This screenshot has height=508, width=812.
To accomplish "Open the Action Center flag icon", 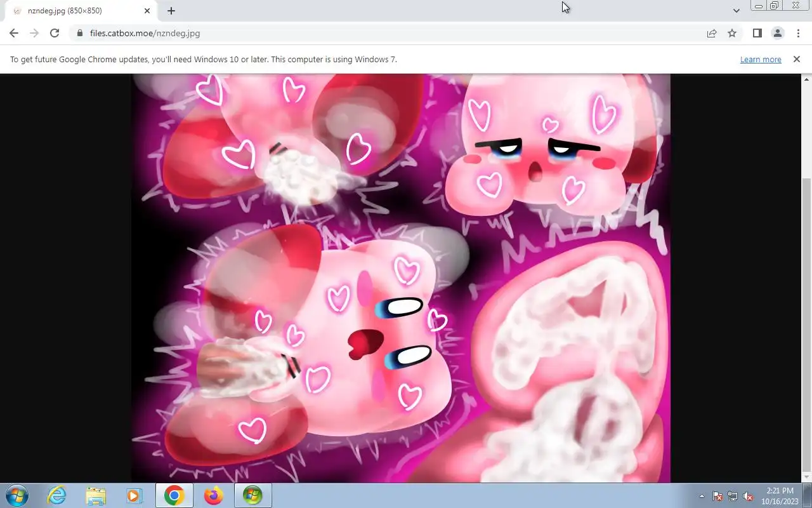I will (x=717, y=496).
